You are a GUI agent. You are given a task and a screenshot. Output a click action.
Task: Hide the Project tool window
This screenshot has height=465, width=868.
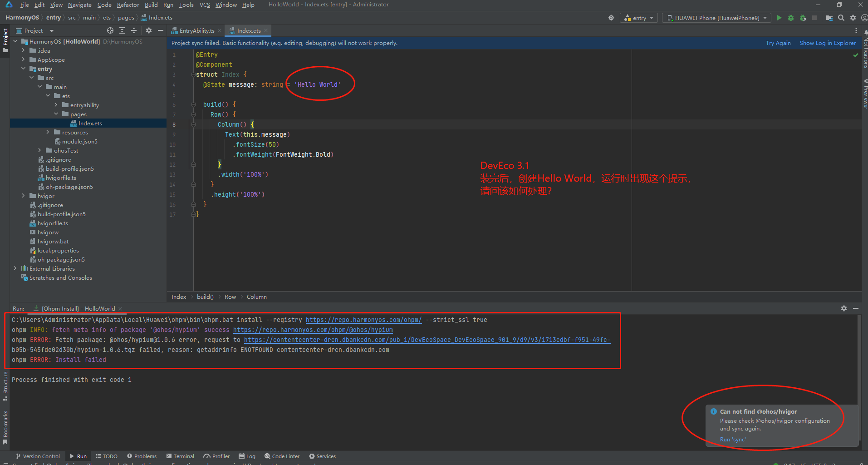(160, 30)
